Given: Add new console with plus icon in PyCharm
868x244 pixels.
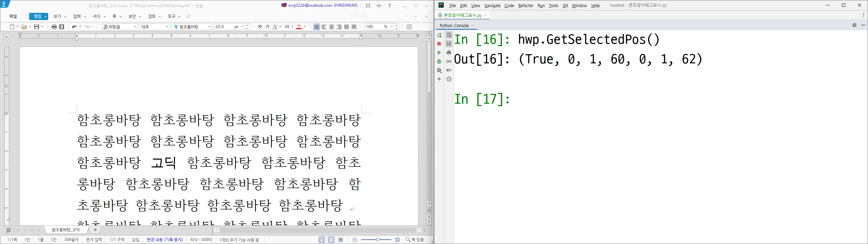Looking at the screenshot, I should (439, 79).
